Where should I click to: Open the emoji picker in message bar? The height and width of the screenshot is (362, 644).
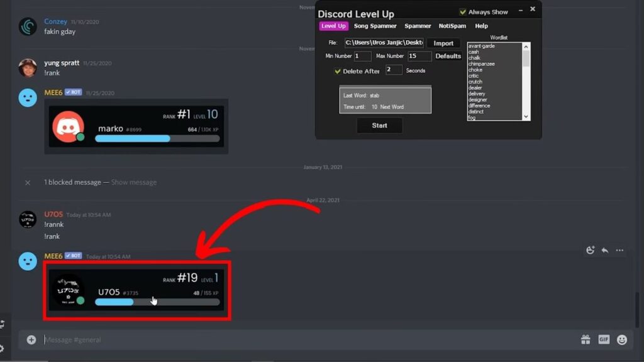coord(622,339)
